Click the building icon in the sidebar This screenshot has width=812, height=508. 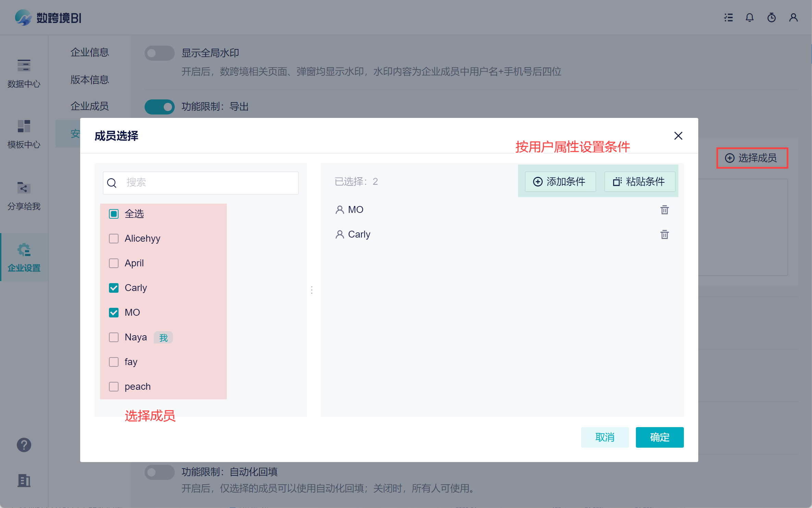pos(24,481)
